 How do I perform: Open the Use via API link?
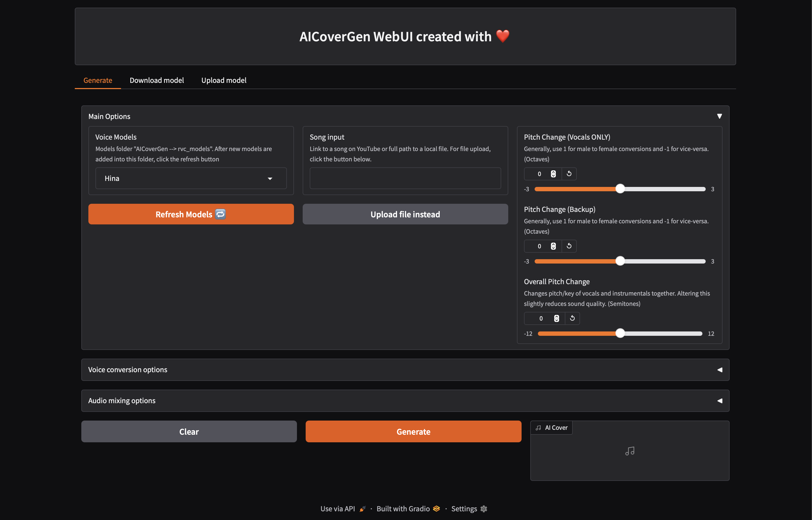coord(343,509)
